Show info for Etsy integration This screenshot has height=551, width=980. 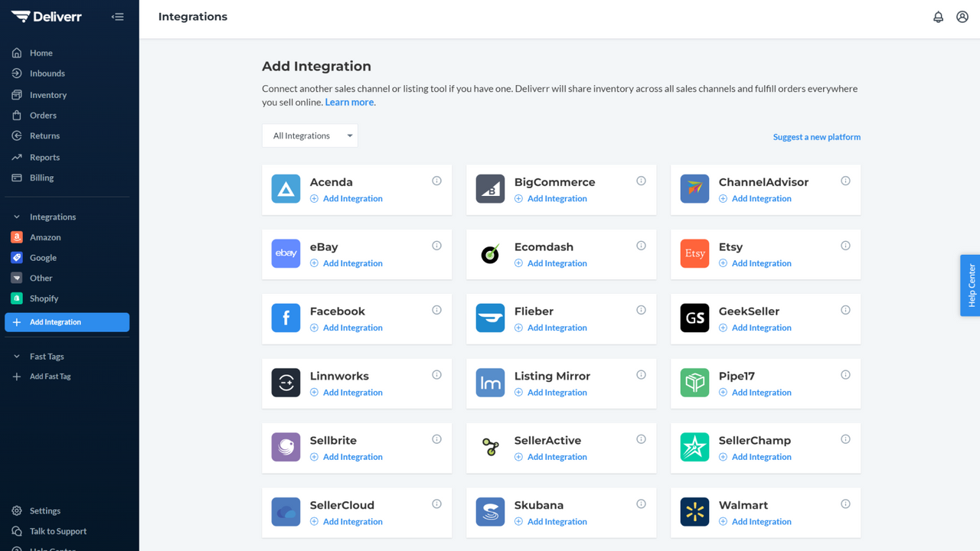point(845,246)
